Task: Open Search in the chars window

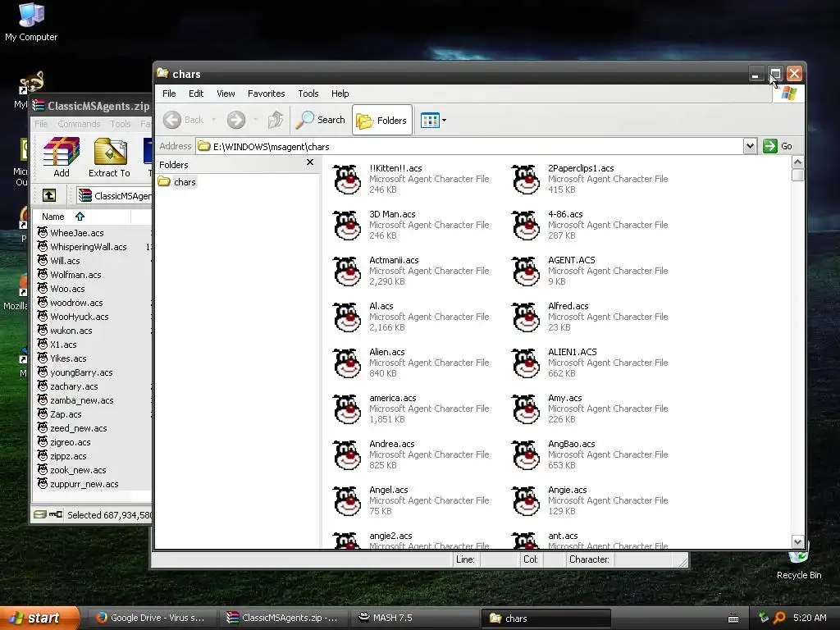Action: (x=321, y=120)
